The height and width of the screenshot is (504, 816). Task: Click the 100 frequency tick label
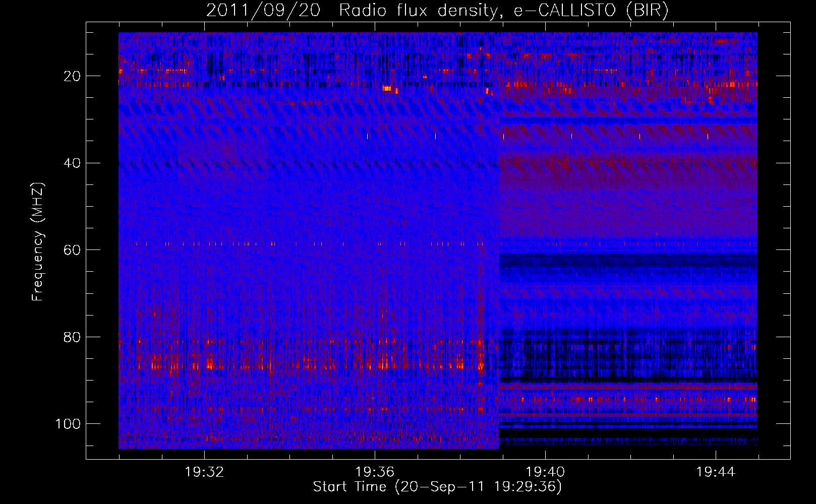pos(68,424)
